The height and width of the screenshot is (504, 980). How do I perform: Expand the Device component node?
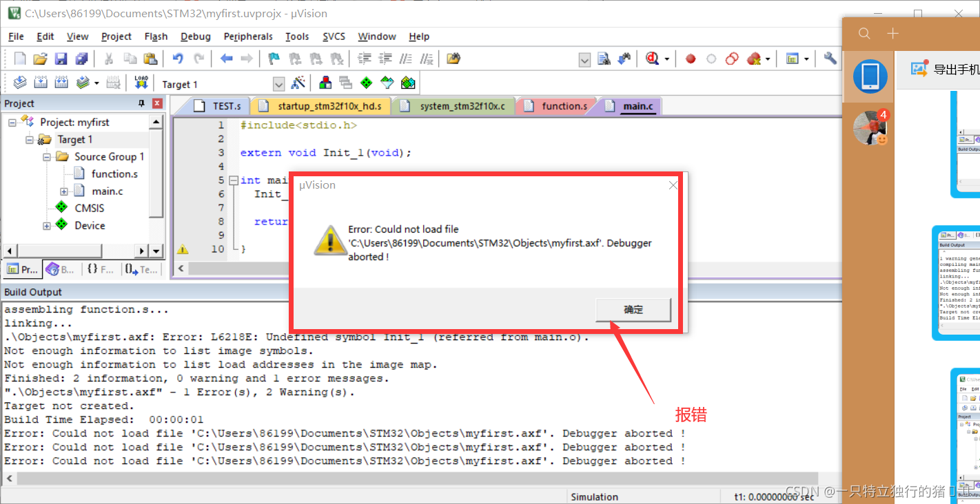click(x=47, y=225)
